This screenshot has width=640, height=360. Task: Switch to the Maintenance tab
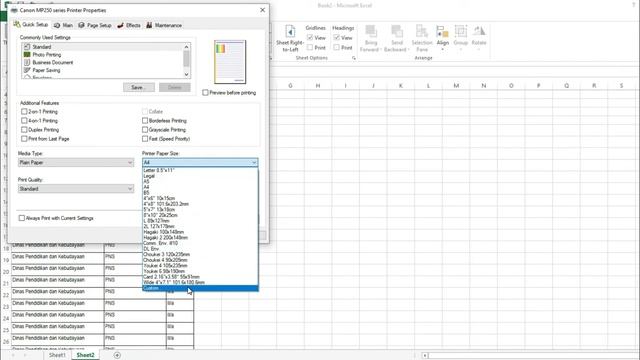pyautogui.click(x=164, y=25)
